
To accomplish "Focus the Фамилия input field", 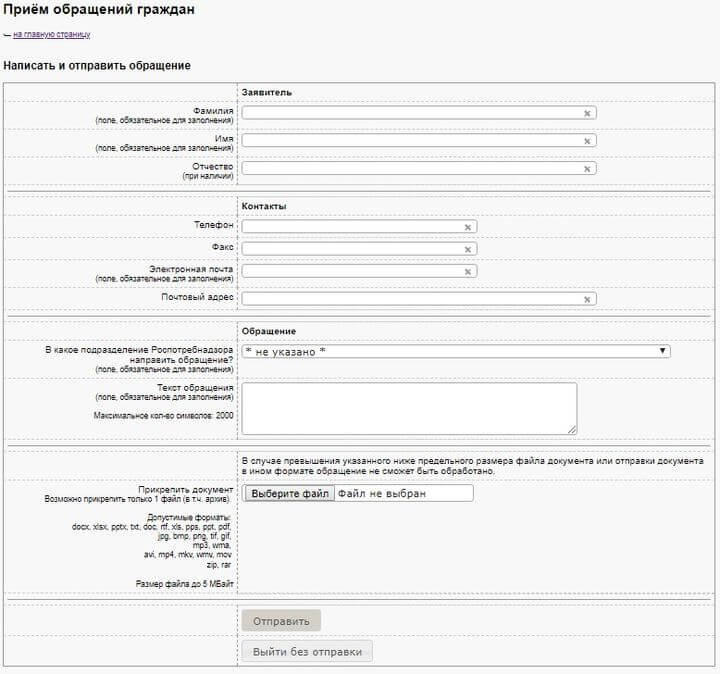I will (410, 114).
